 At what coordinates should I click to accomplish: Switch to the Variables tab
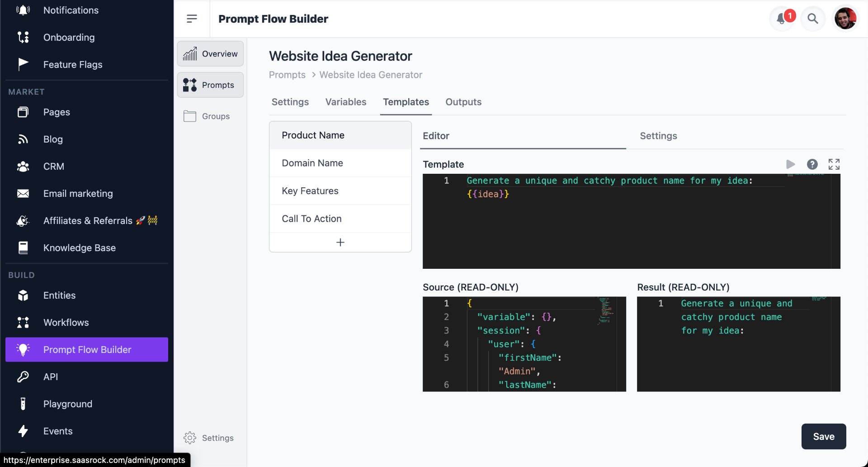tap(345, 102)
